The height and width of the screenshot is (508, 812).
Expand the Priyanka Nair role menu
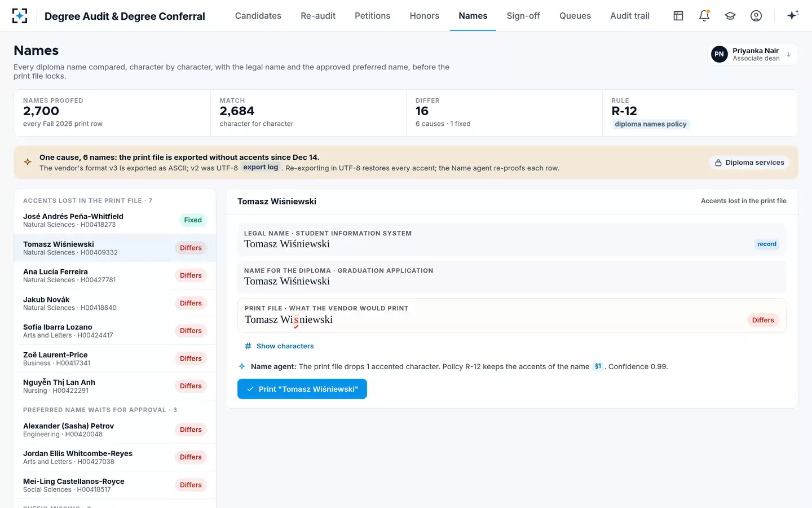[753, 54]
